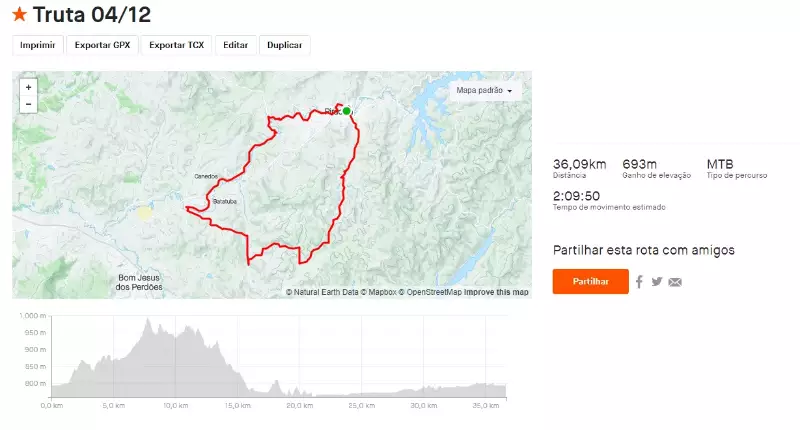The height and width of the screenshot is (430, 800).
Task: Export route with Exportar TCX
Action: click(x=176, y=45)
